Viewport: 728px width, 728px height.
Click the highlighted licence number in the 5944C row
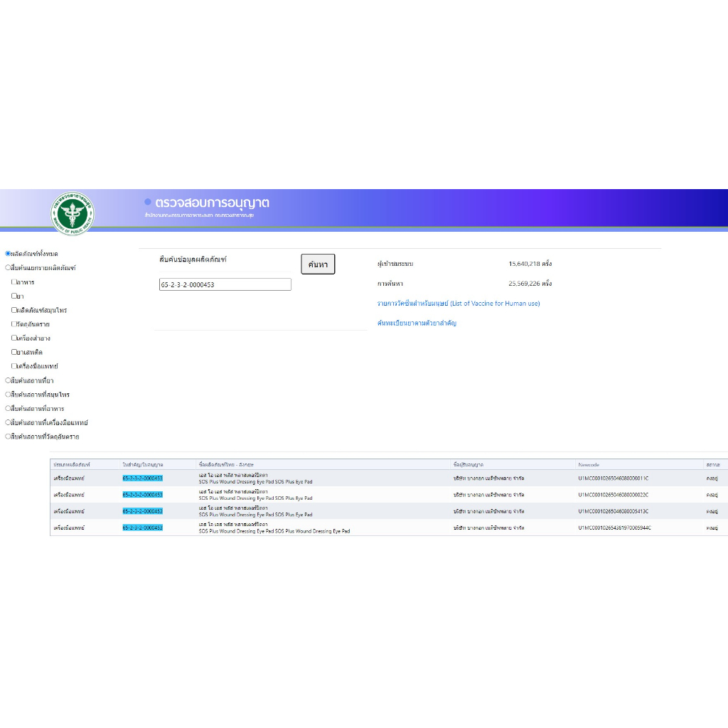(x=142, y=528)
